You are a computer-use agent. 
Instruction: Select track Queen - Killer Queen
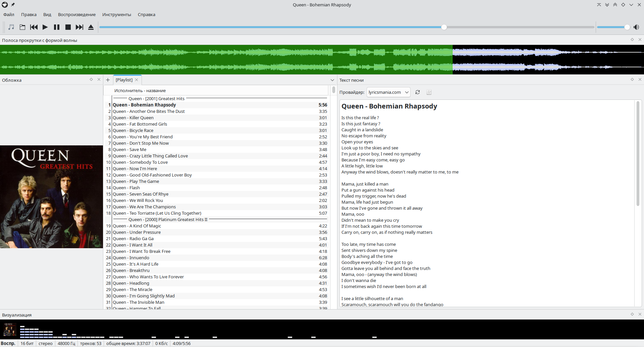click(x=216, y=118)
